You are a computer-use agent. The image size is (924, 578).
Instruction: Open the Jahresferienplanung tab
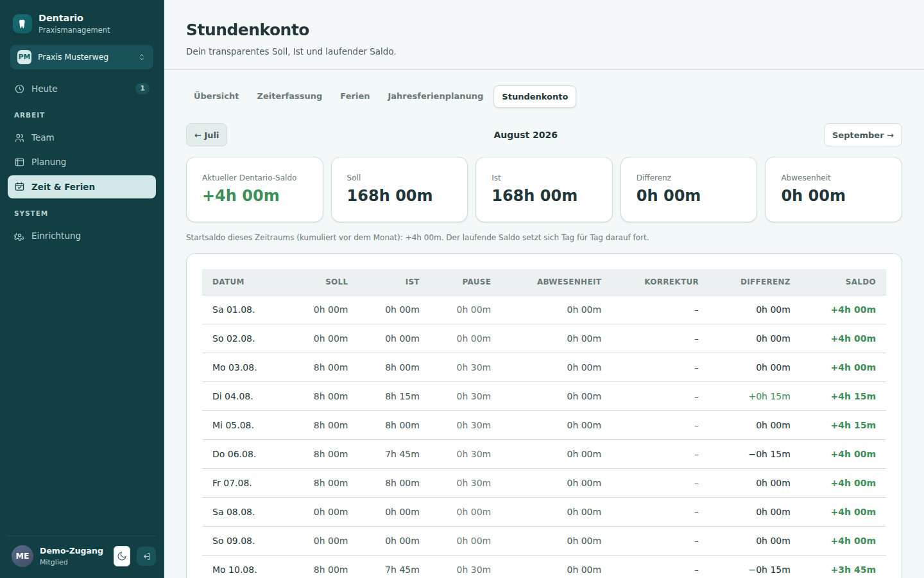(x=435, y=96)
